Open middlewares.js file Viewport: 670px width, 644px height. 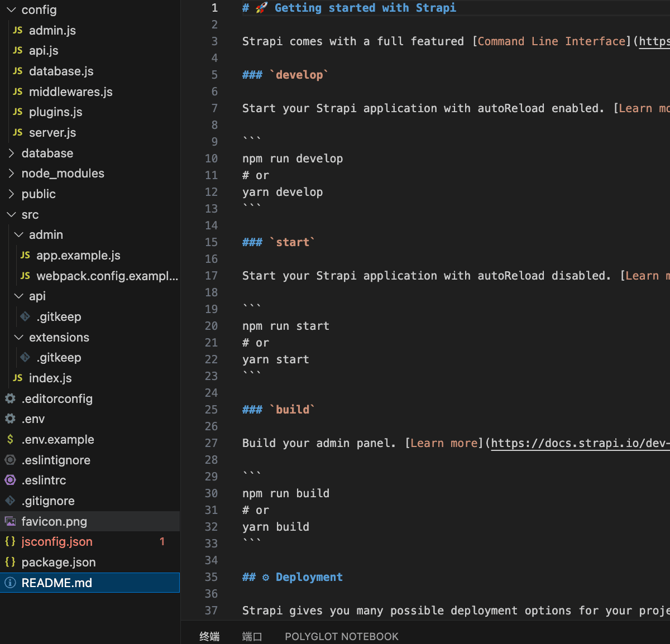[71, 92]
